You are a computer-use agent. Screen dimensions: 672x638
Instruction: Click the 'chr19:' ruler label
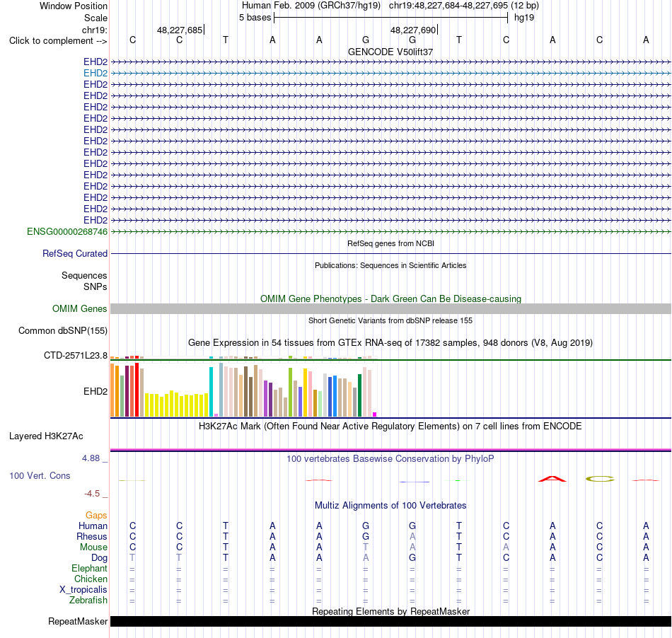pos(95,30)
